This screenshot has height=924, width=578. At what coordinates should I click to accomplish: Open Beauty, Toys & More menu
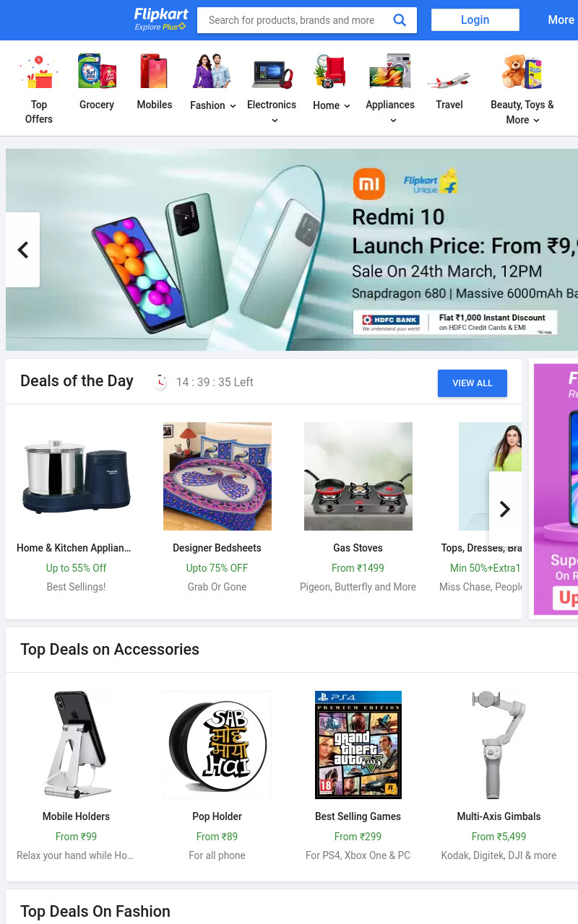(x=522, y=112)
